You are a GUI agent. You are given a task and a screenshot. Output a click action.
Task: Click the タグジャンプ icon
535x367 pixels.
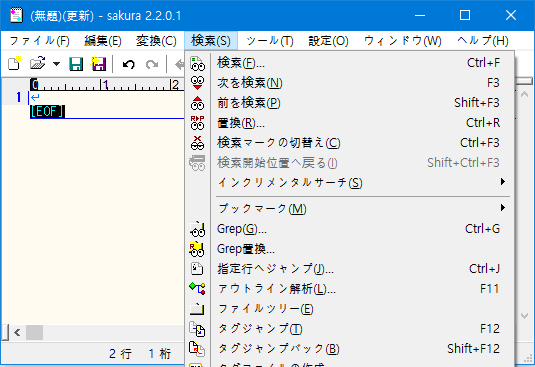click(x=197, y=329)
